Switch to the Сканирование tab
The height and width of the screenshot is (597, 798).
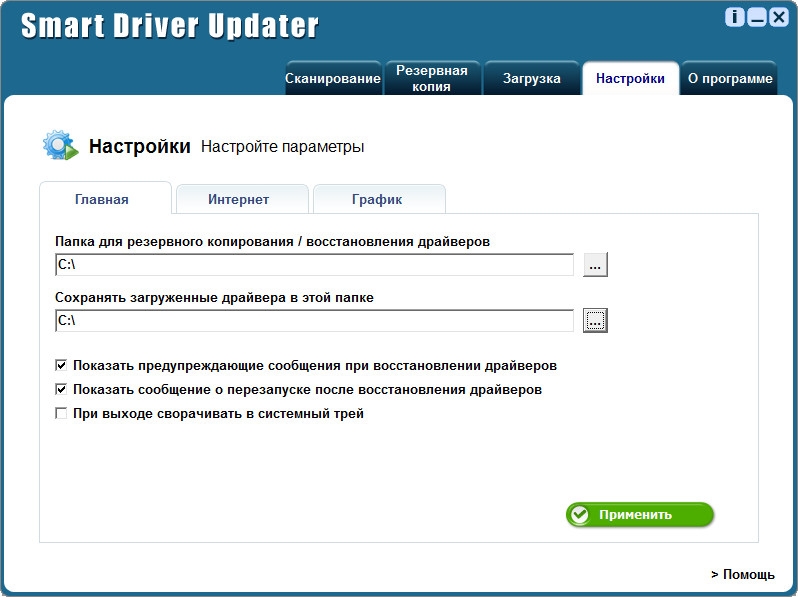point(333,78)
